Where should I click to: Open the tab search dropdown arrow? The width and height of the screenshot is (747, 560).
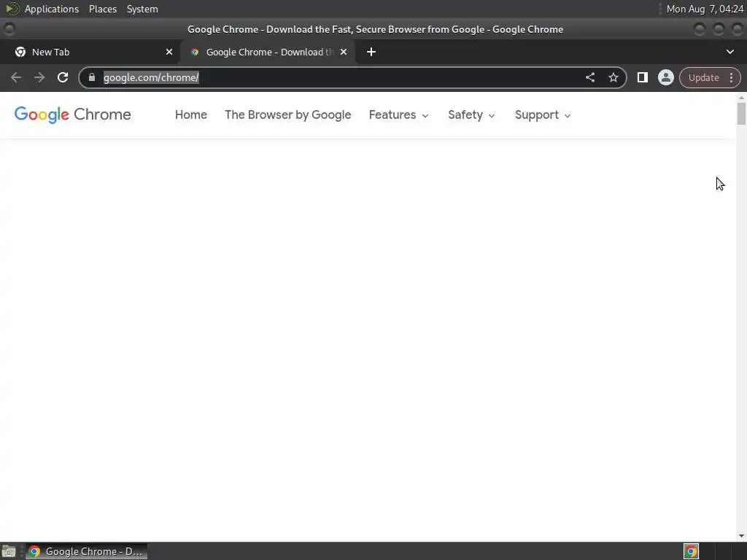point(729,52)
